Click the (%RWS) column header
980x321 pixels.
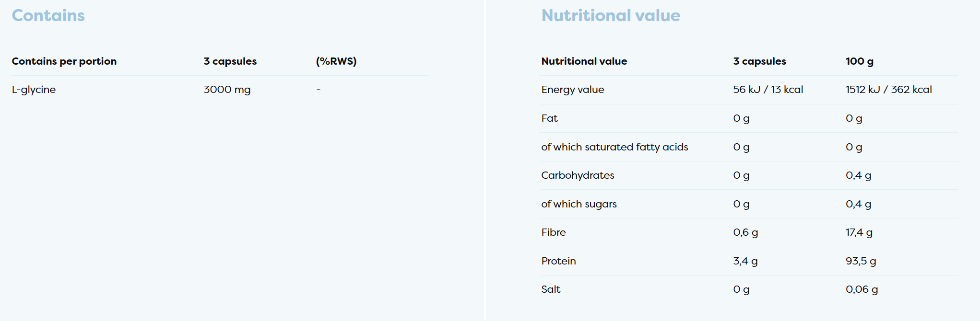click(x=336, y=61)
